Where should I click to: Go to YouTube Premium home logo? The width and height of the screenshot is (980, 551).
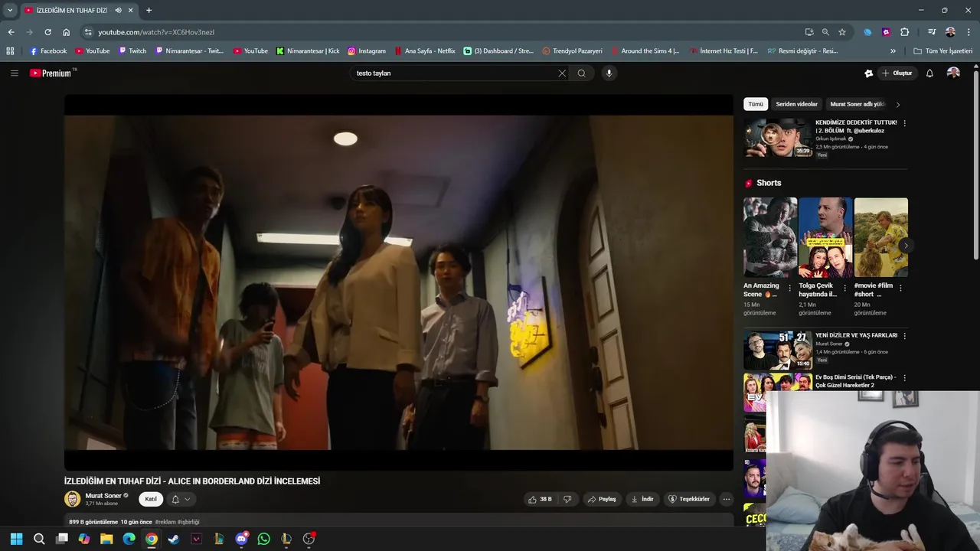pyautogui.click(x=51, y=73)
